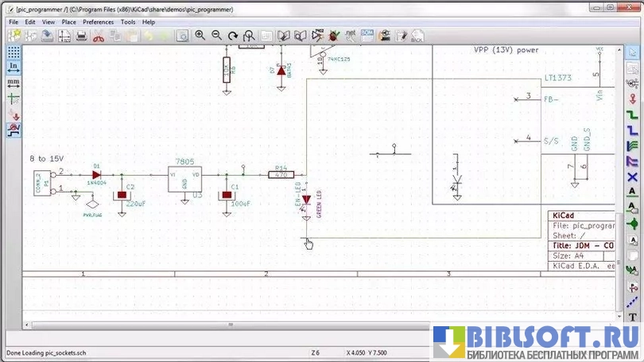Click the Zoom out magnifier icon
The width and height of the screenshot is (644, 362).
[216, 36]
